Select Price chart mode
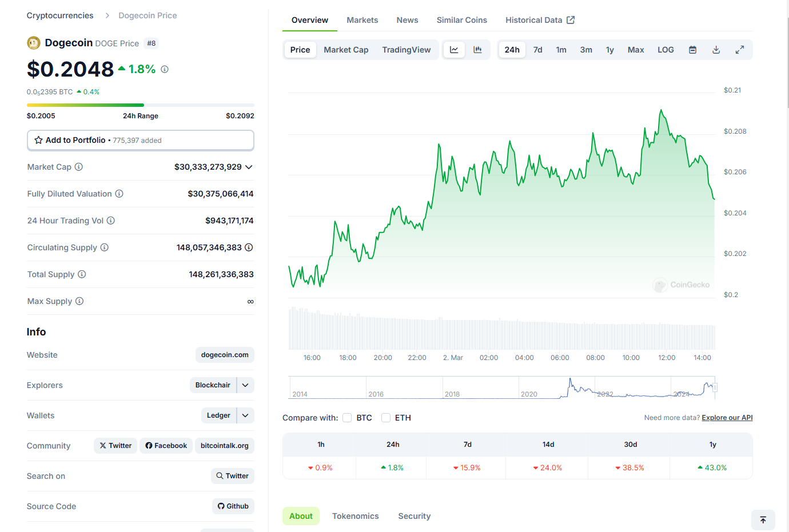 click(x=300, y=50)
